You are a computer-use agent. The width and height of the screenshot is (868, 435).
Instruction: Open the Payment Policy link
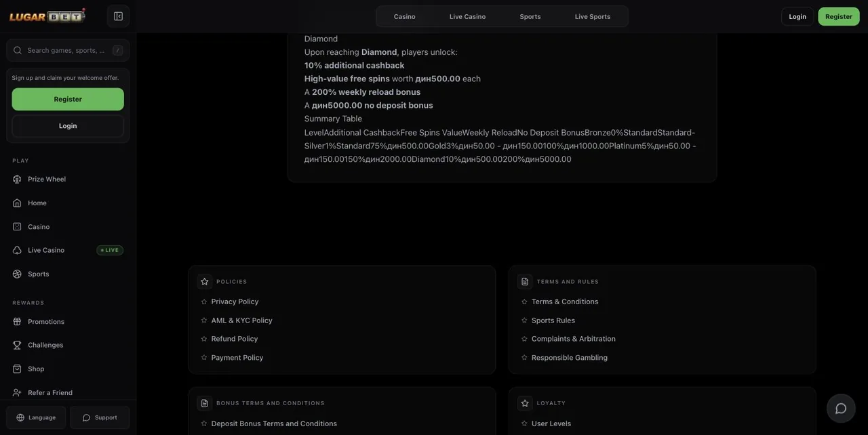(237, 358)
